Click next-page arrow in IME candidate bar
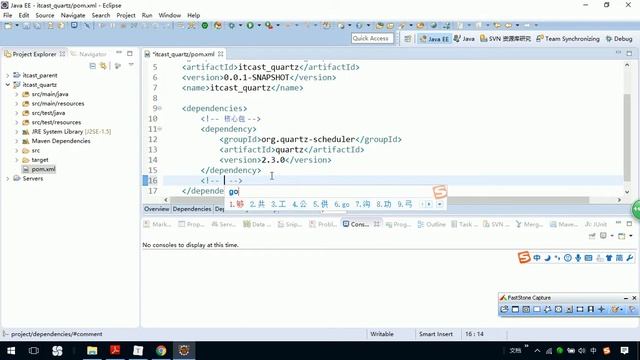640x360 pixels. tap(429, 204)
